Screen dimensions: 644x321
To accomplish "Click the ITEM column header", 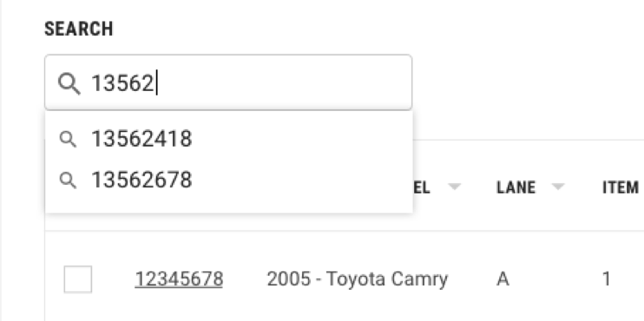I will 621,187.
